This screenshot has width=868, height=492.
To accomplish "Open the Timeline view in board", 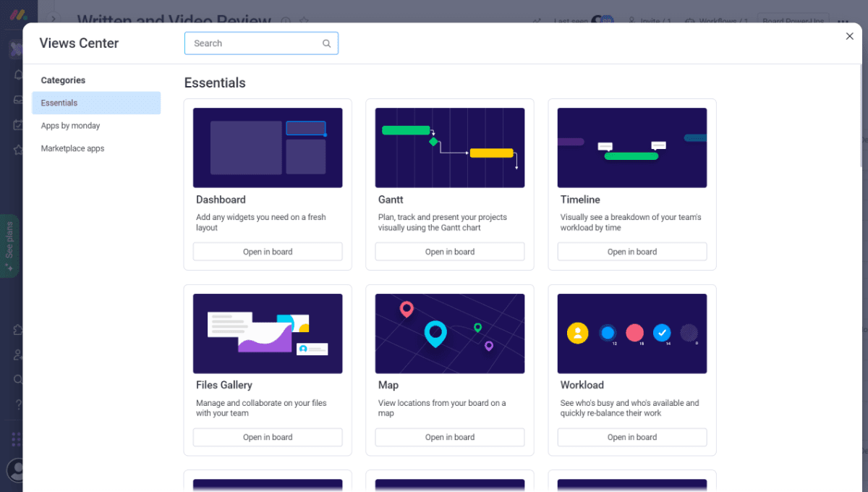I will click(632, 252).
